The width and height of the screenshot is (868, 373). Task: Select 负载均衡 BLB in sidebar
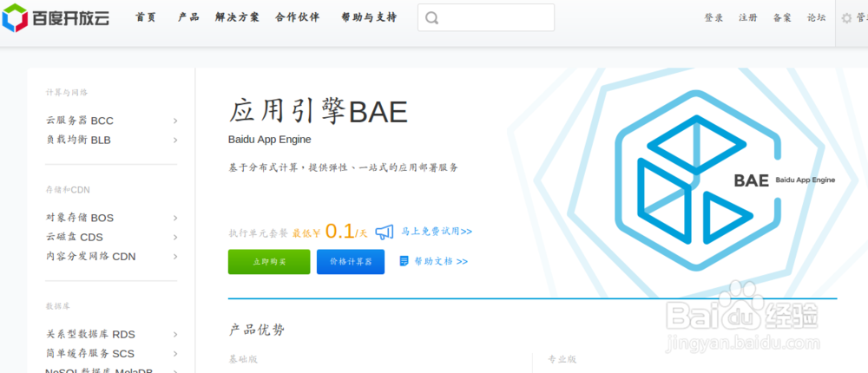pos(78,140)
